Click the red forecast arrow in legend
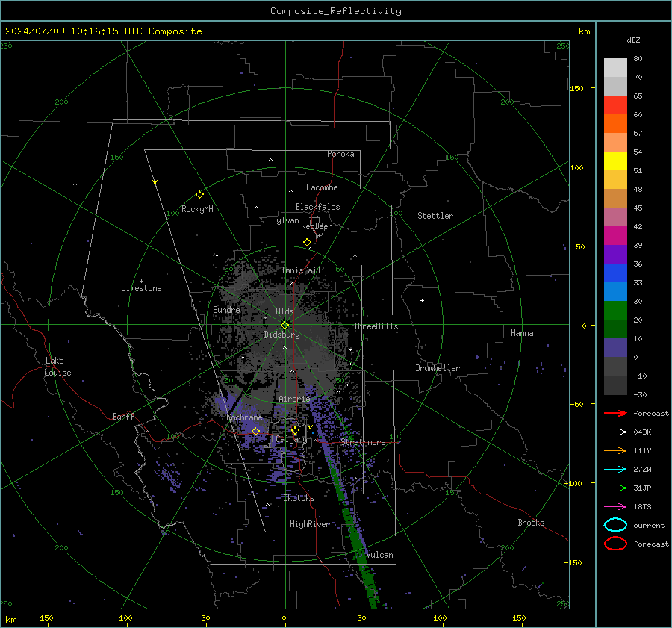Viewport: 672px width, 628px height. [x=615, y=413]
